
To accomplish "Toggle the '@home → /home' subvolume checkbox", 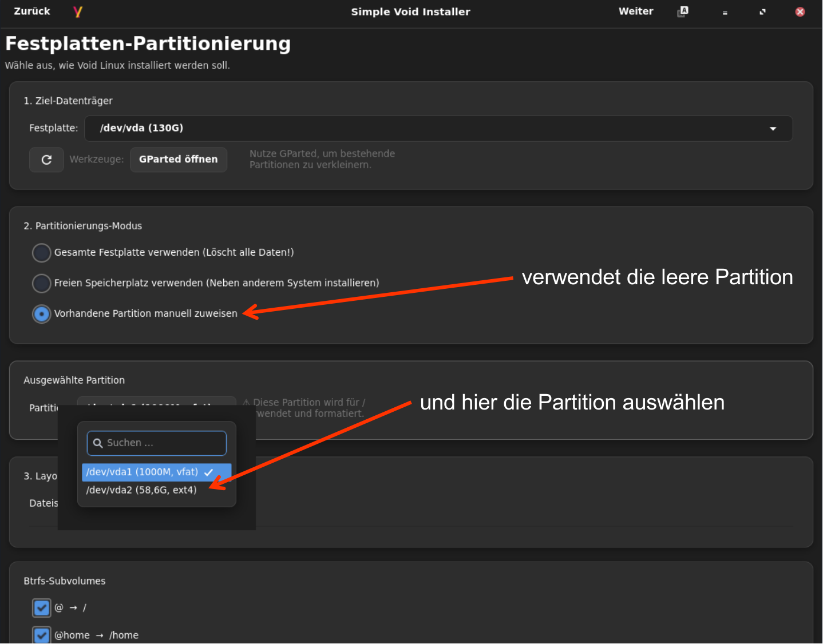I will (x=42, y=635).
